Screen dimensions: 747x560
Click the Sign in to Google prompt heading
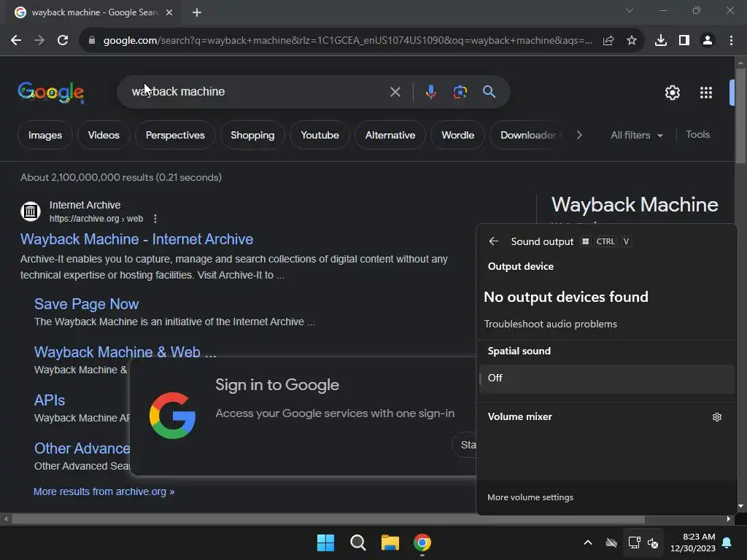276,385
